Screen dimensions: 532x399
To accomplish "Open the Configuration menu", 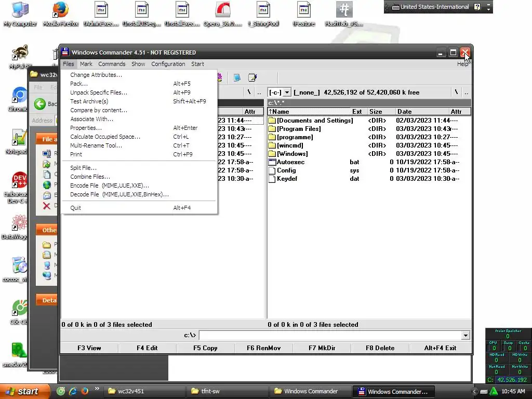I will (x=168, y=64).
